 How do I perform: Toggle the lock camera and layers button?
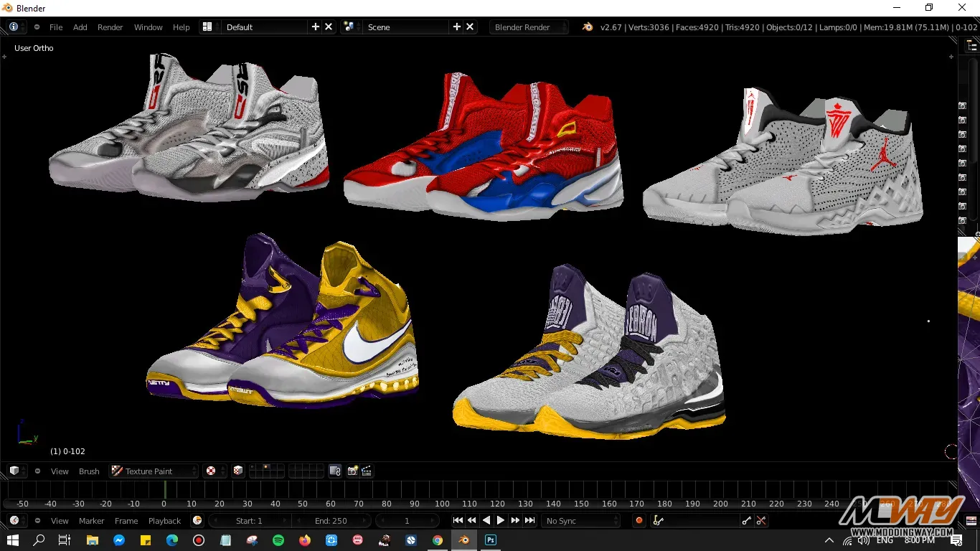pyautogui.click(x=335, y=471)
